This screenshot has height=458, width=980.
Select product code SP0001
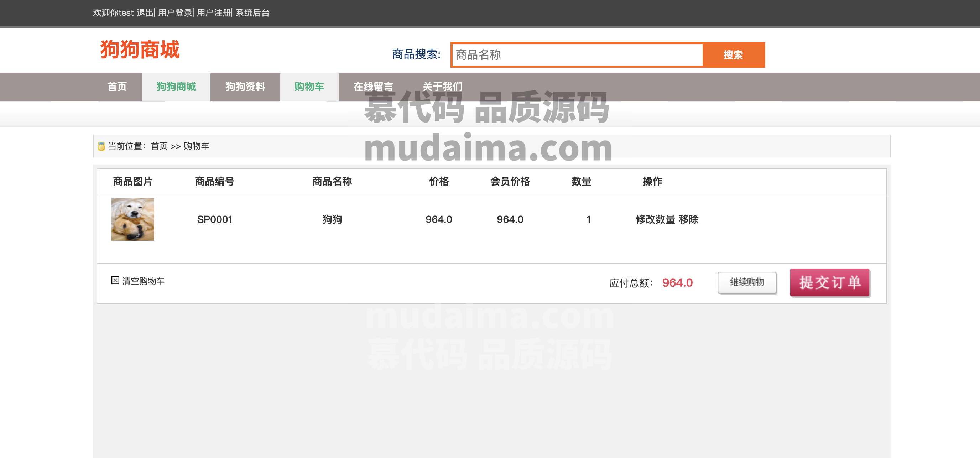(x=215, y=219)
